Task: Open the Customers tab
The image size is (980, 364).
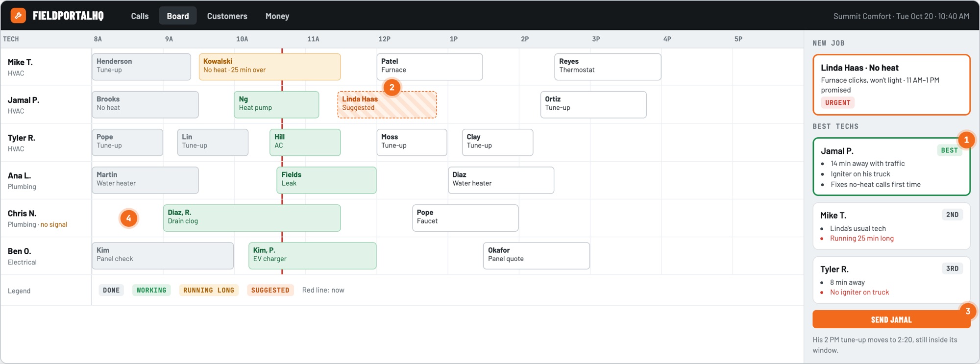Action: [227, 16]
